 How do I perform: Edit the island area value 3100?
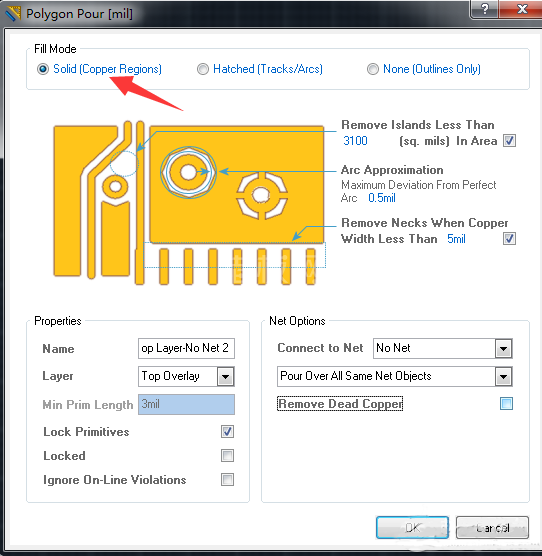[x=355, y=141]
